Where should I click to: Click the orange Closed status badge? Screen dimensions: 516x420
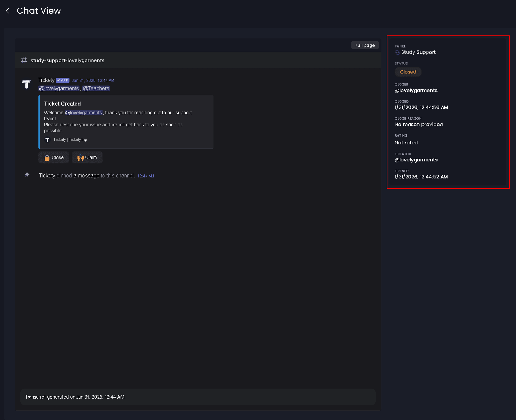(x=408, y=72)
